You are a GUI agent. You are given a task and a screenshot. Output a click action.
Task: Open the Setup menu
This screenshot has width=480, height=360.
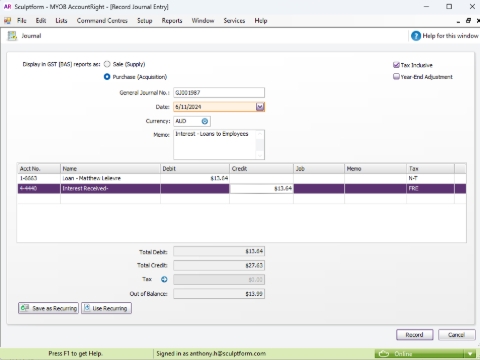pyautogui.click(x=145, y=21)
